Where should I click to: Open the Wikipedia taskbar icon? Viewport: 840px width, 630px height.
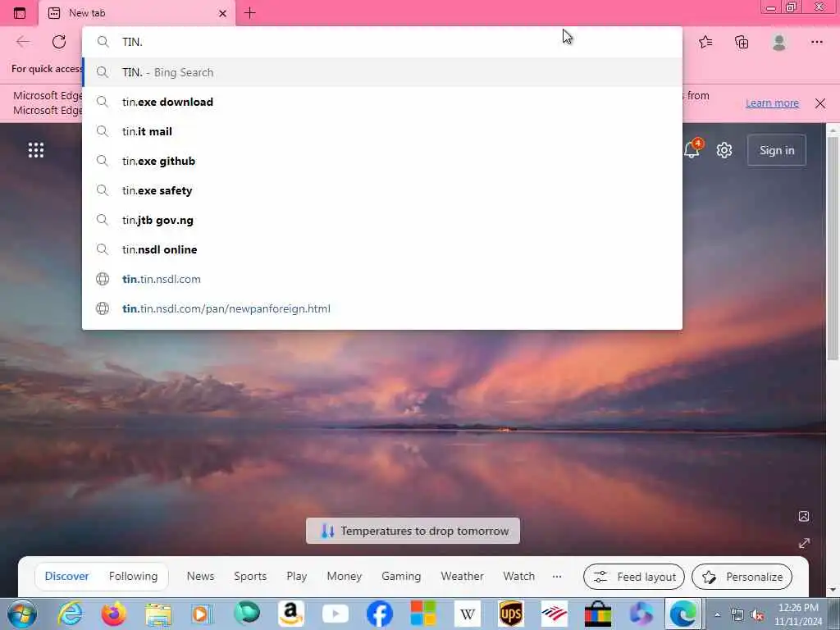pos(467,614)
